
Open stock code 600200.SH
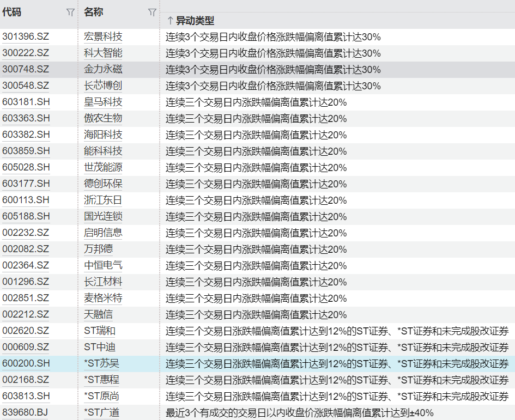(26, 363)
